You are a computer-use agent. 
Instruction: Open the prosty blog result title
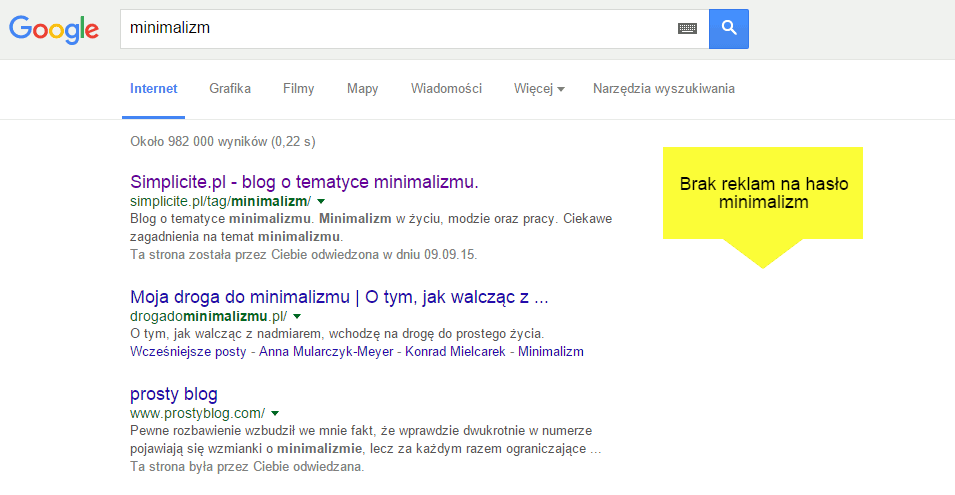tap(174, 394)
